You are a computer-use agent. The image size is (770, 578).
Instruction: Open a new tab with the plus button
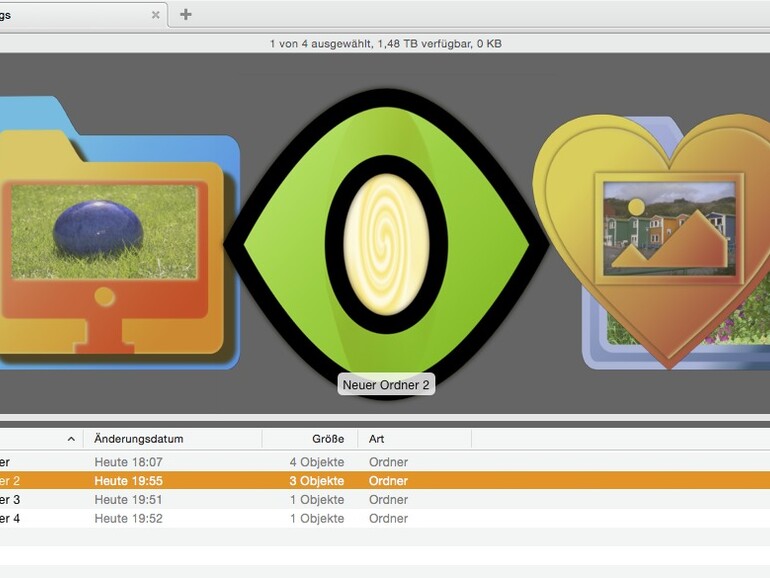[186, 15]
